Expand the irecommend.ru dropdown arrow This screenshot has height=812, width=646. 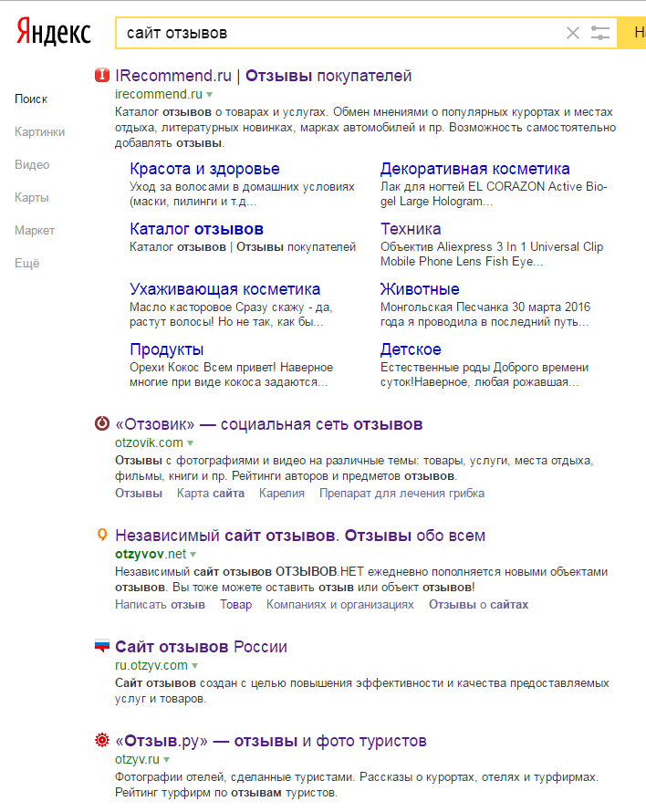(x=209, y=95)
